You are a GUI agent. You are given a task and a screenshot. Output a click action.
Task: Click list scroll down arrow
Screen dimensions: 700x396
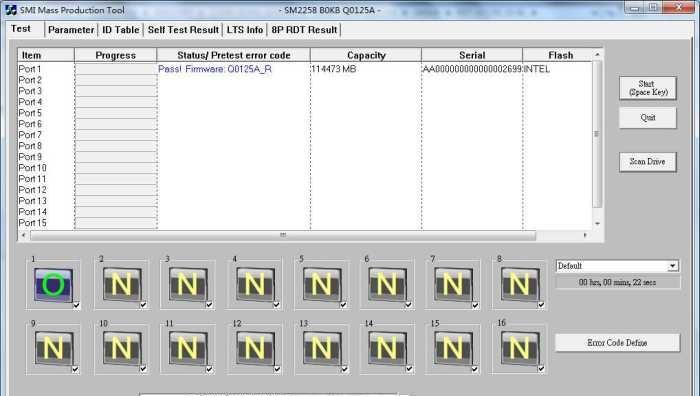(597, 224)
